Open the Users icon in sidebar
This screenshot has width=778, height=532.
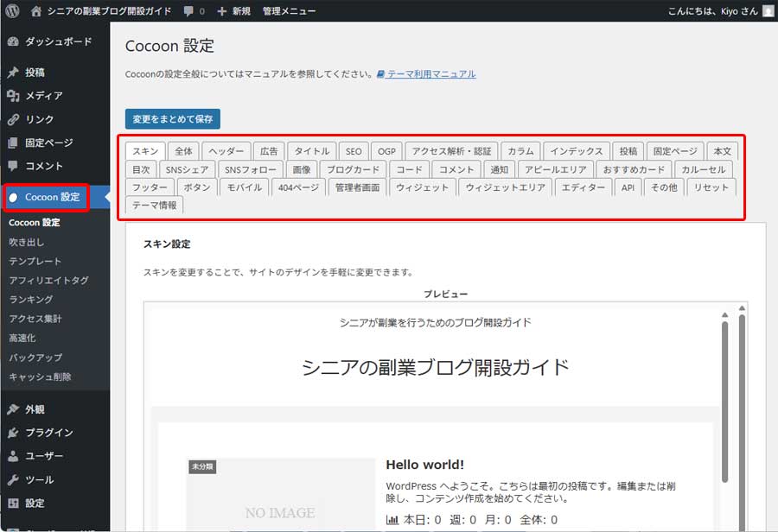(x=15, y=456)
